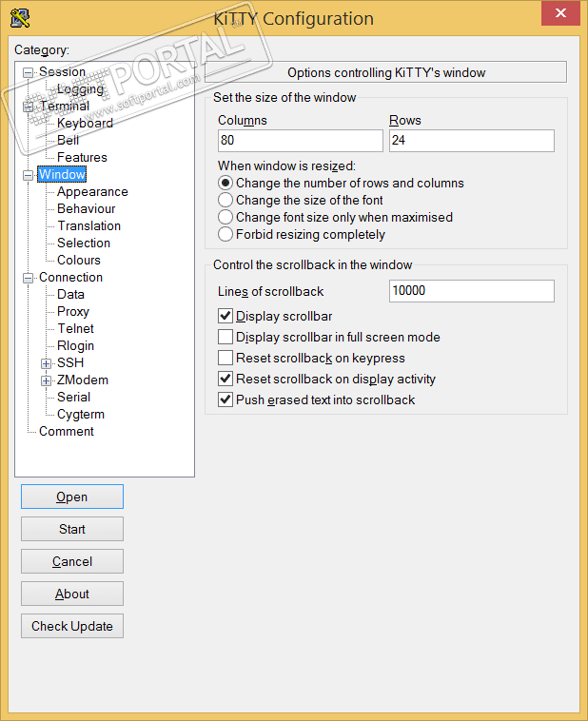Click the Columns input field
The image size is (588, 721).
click(301, 140)
